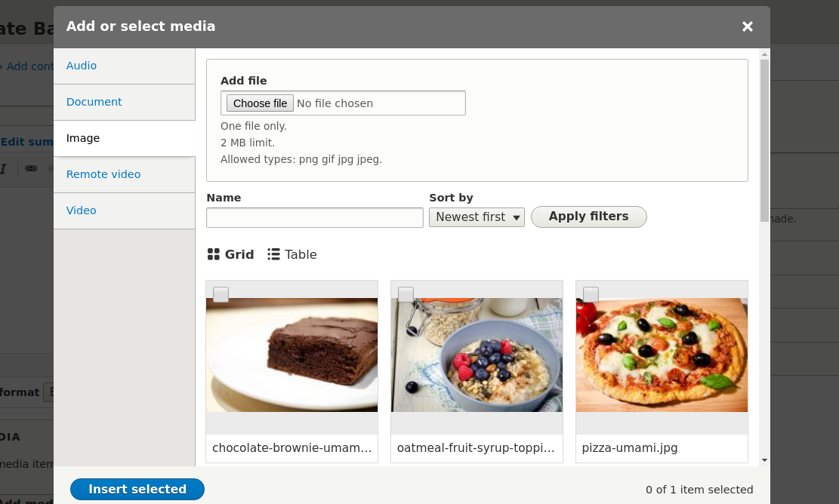This screenshot has width=839, height=504.
Task: Switch to the Document media tab
Action: click(94, 102)
